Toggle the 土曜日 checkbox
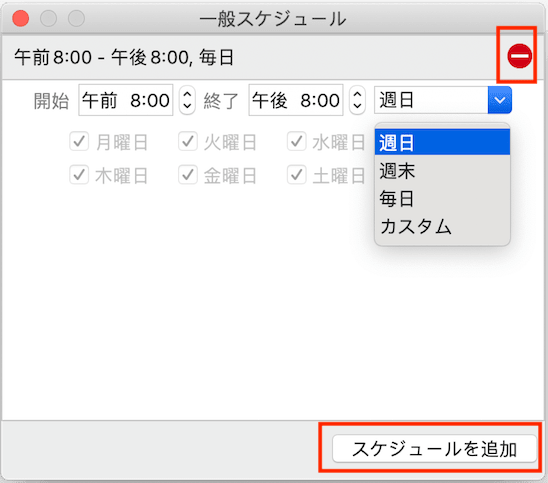This screenshot has width=548, height=483. [x=297, y=175]
